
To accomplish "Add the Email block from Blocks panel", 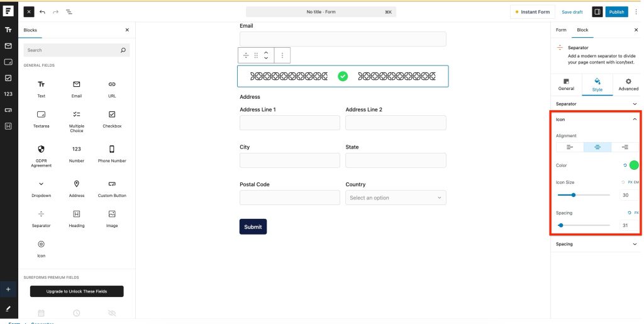I will (77, 87).
